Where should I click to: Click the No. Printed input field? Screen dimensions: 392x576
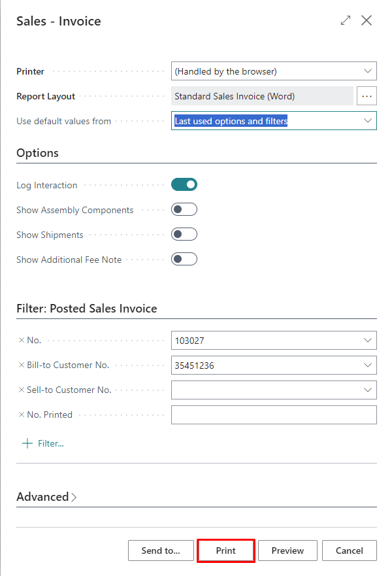coord(274,415)
